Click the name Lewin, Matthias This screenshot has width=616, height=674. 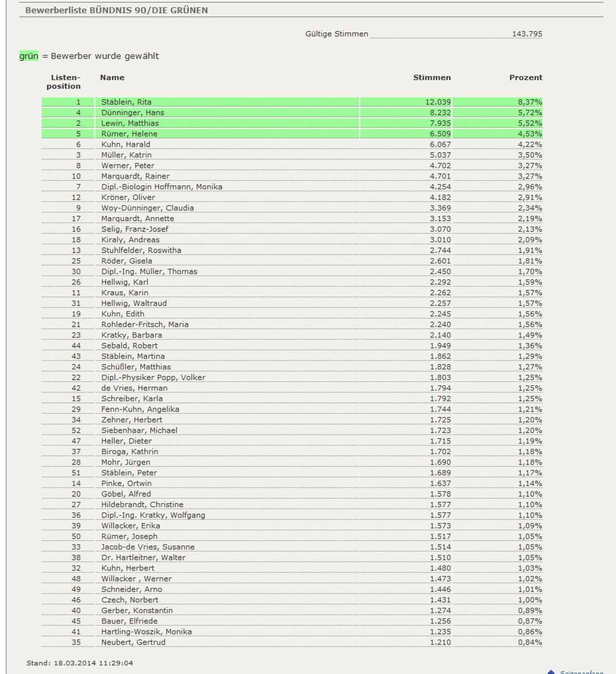(130, 123)
